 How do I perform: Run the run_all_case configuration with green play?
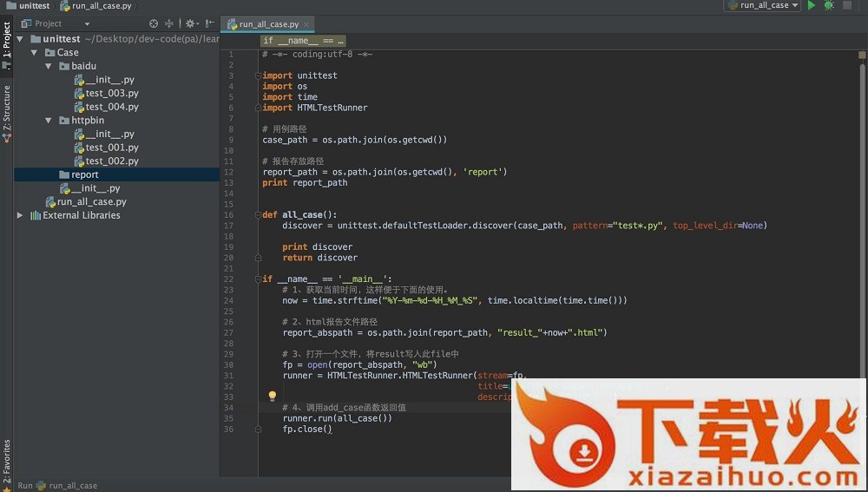pos(812,5)
